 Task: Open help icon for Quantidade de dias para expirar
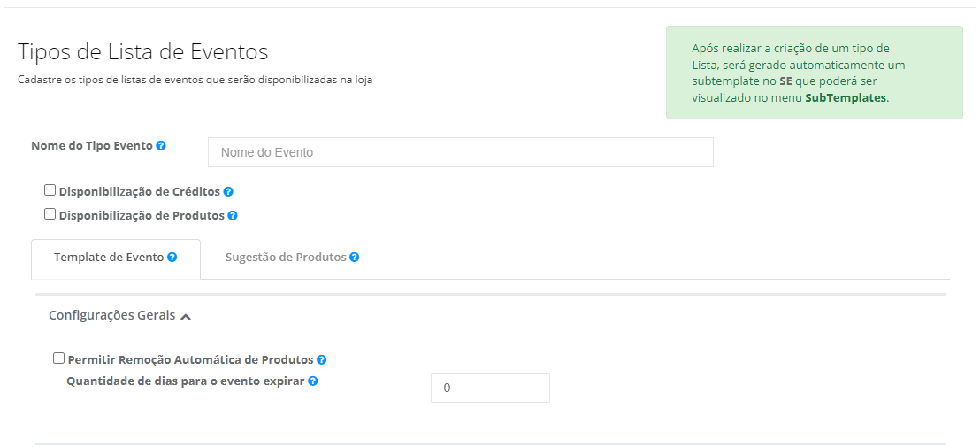(312, 381)
